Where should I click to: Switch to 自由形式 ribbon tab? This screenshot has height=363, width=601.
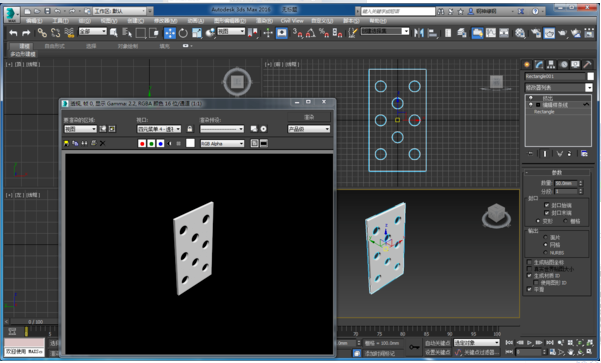click(54, 46)
